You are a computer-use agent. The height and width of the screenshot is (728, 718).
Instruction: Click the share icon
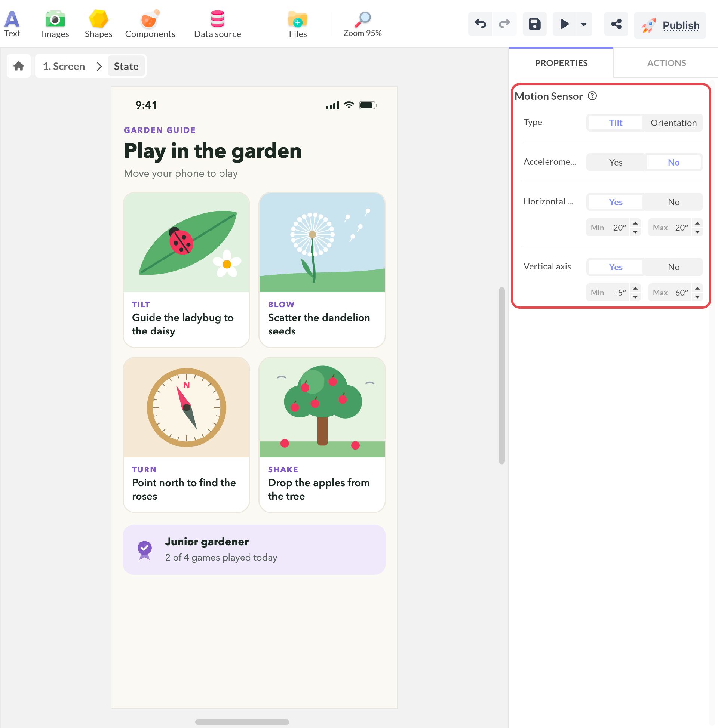click(x=616, y=24)
